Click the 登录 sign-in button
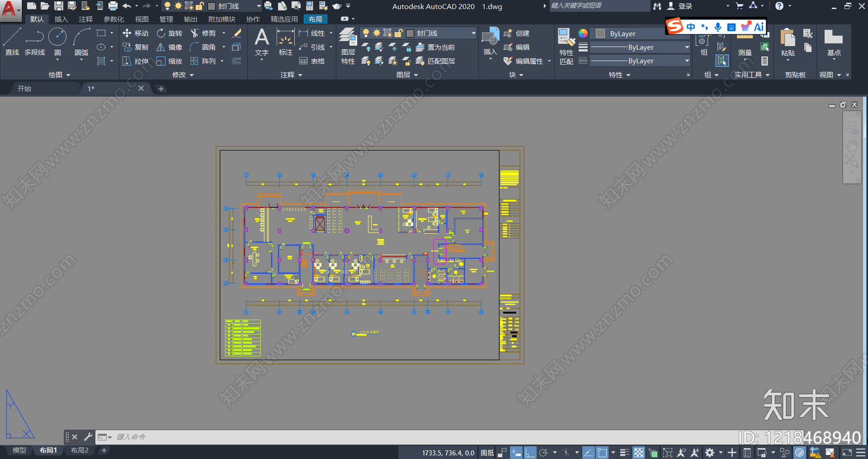 point(680,6)
